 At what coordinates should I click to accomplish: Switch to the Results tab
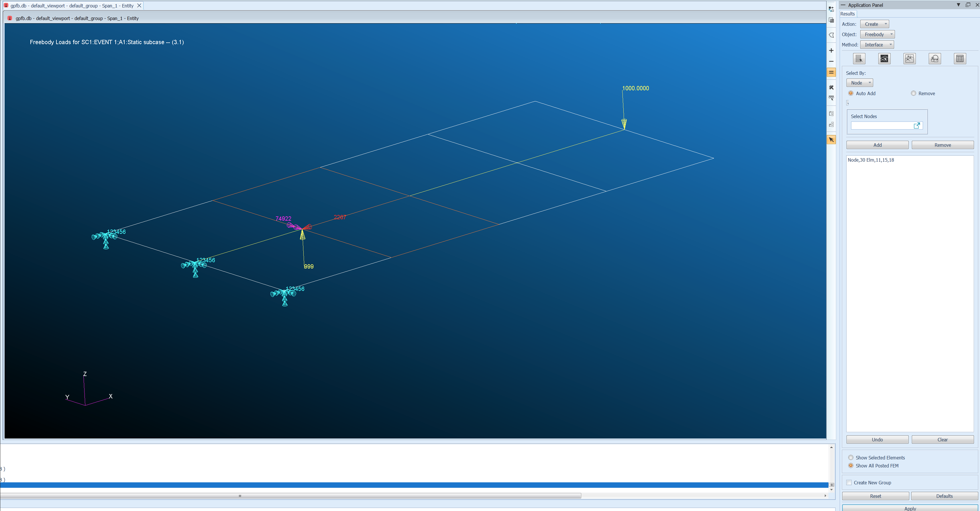(x=848, y=14)
